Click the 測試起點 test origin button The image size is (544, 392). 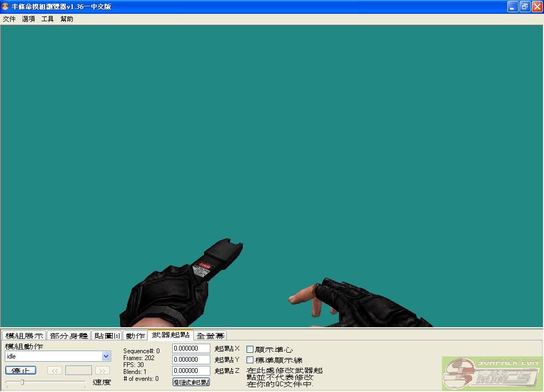[191, 382]
